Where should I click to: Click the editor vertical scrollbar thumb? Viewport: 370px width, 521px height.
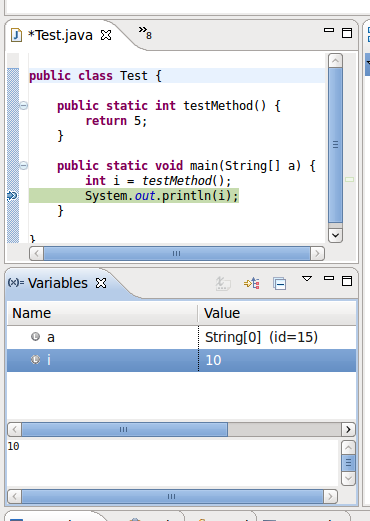click(335, 145)
